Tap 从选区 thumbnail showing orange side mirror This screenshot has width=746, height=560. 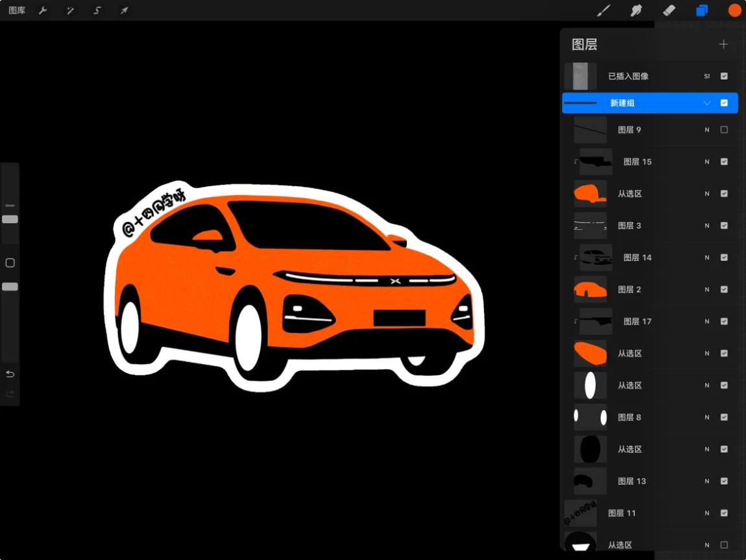[590, 193]
